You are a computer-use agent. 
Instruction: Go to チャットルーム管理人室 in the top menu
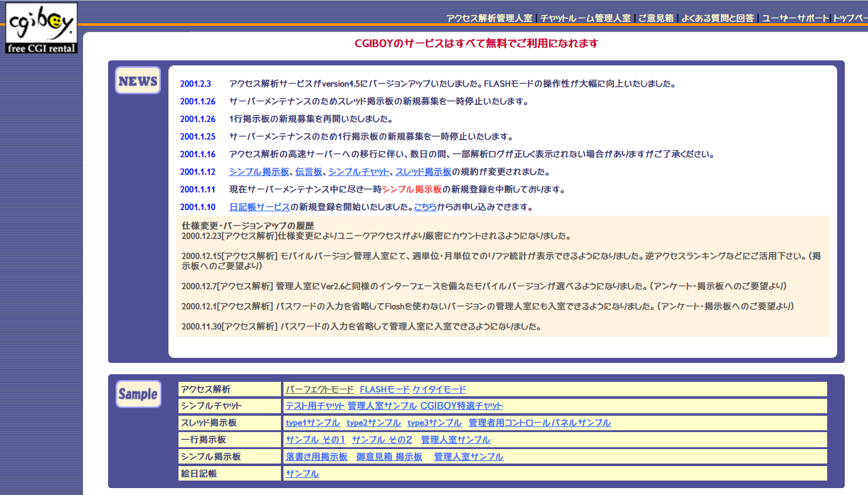[x=585, y=18]
